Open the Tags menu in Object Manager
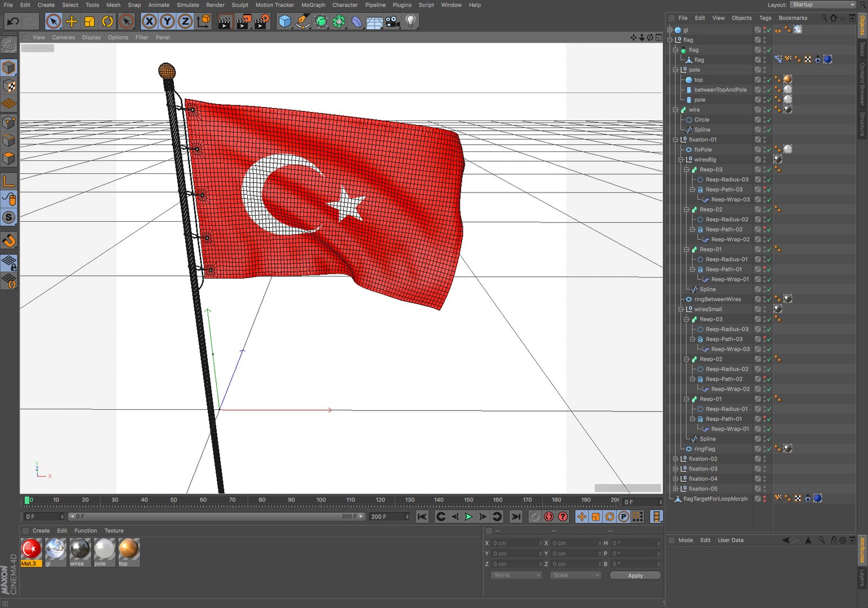Viewport: 868px width, 608px height. [765, 18]
